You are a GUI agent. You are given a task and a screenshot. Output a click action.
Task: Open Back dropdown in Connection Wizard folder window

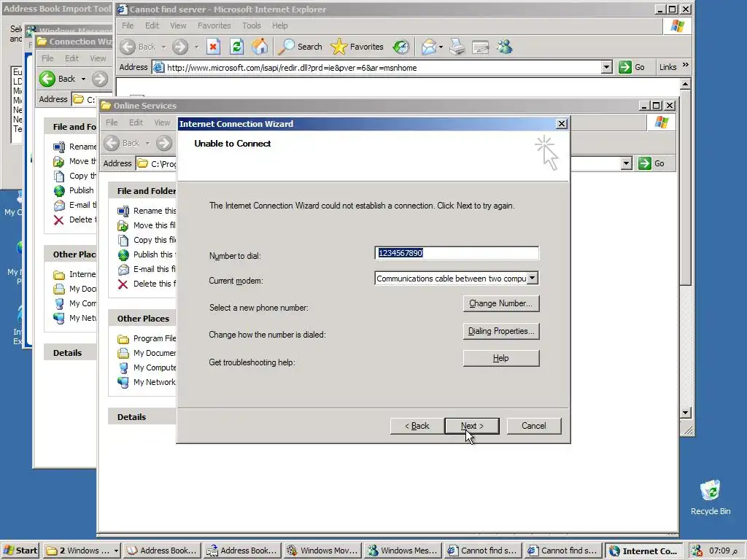pos(83,79)
